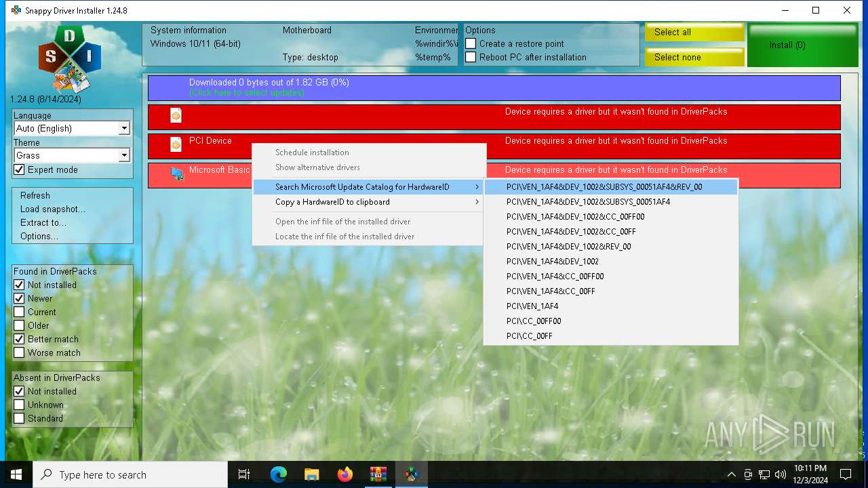
Task: Toggle Not installed under Absent in DriverPacks
Action: click(19, 391)
